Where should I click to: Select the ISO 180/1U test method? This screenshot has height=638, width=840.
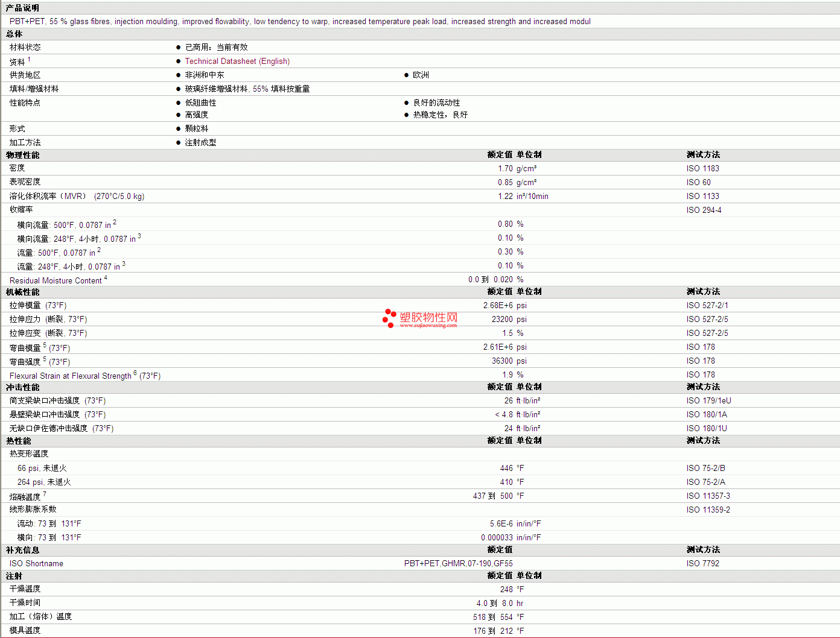[707, 429]
